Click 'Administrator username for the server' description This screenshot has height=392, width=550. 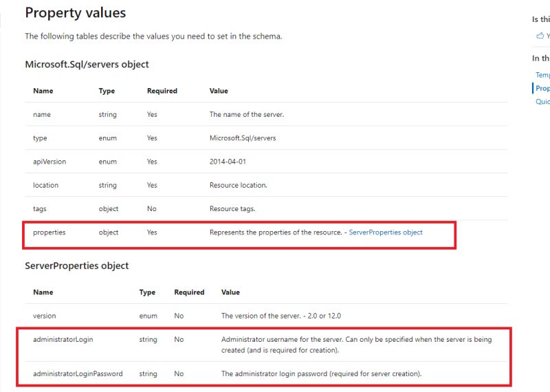tap(356, 345)
